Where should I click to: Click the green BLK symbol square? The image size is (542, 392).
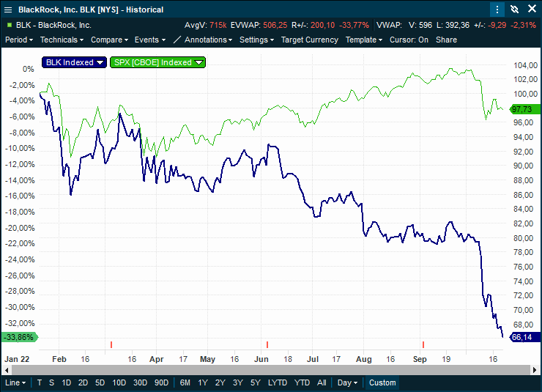10,25
